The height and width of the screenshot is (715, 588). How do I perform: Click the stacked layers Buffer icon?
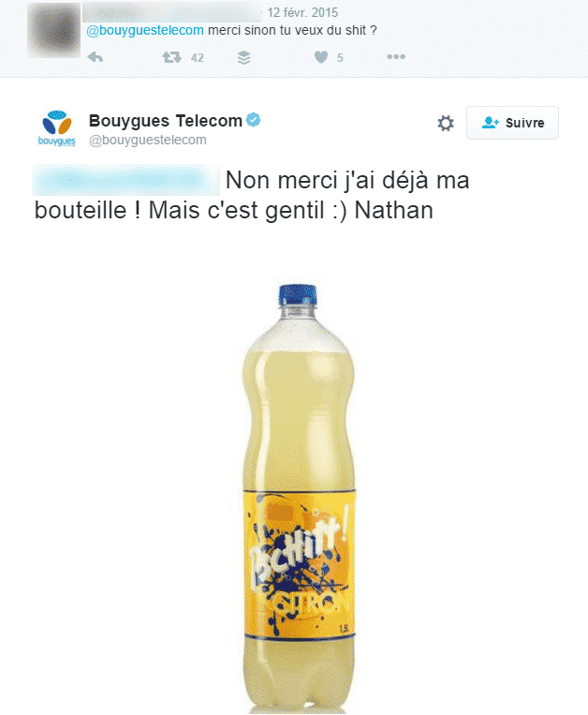point(244,57)
